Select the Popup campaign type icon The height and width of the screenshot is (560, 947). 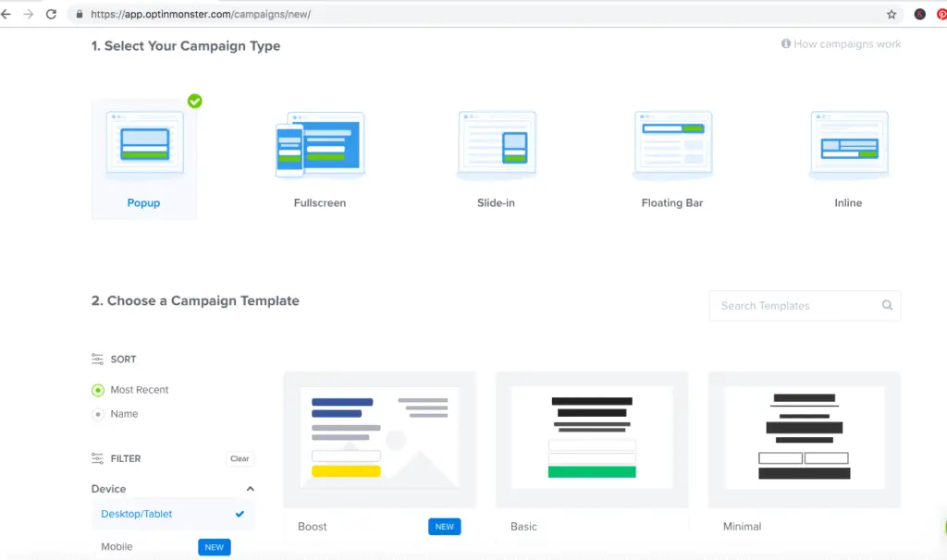[x=145, y=144]
